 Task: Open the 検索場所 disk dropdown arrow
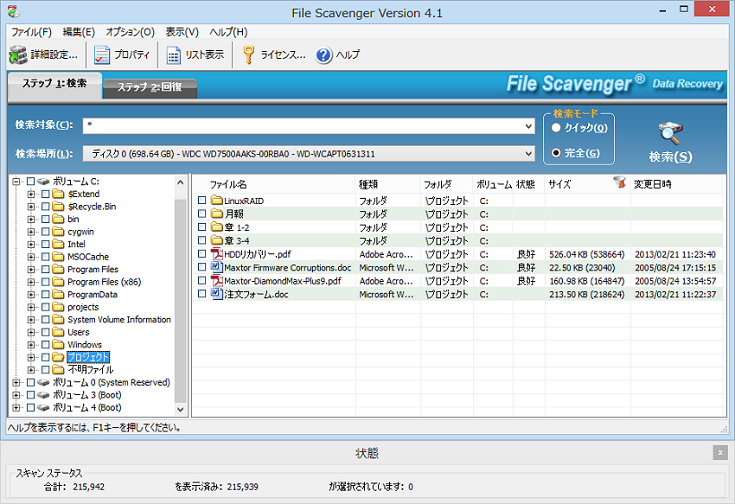pos(528,154)
